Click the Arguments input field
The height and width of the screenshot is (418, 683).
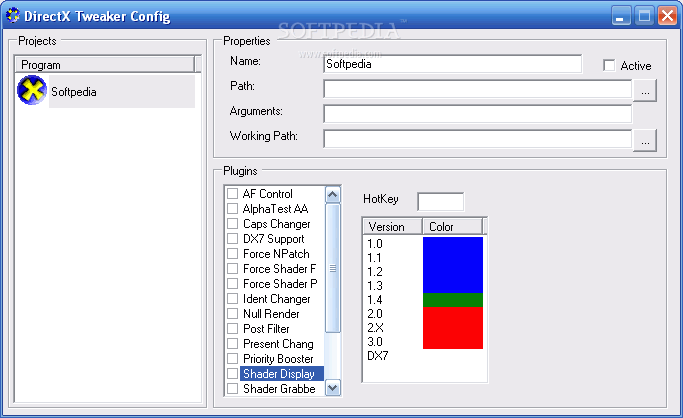tap(477, 114)
